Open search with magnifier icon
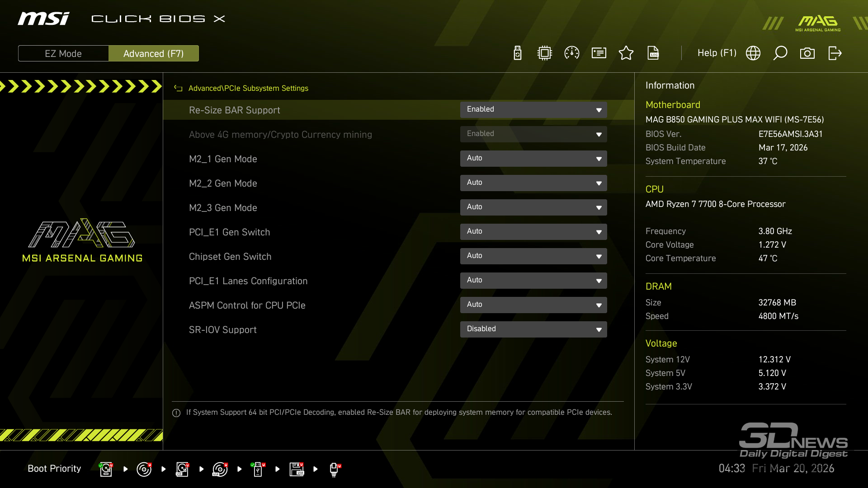This screenshot has width=868, height=488. [x=780, y=53]
